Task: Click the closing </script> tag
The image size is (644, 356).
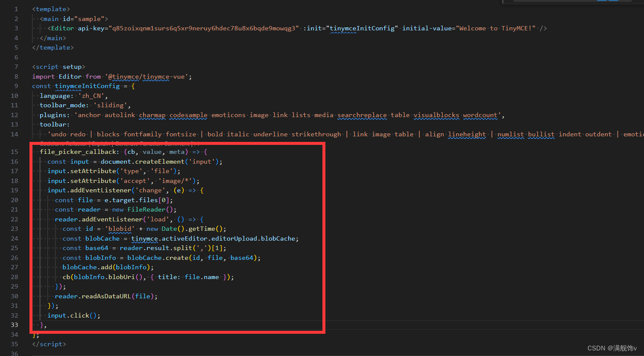Action: tap(49, 344)
